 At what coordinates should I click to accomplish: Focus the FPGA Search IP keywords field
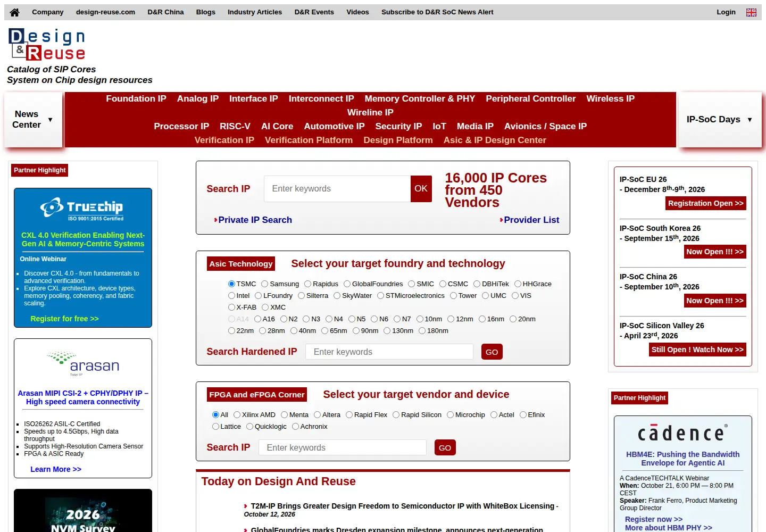click(x=343, y=447)
